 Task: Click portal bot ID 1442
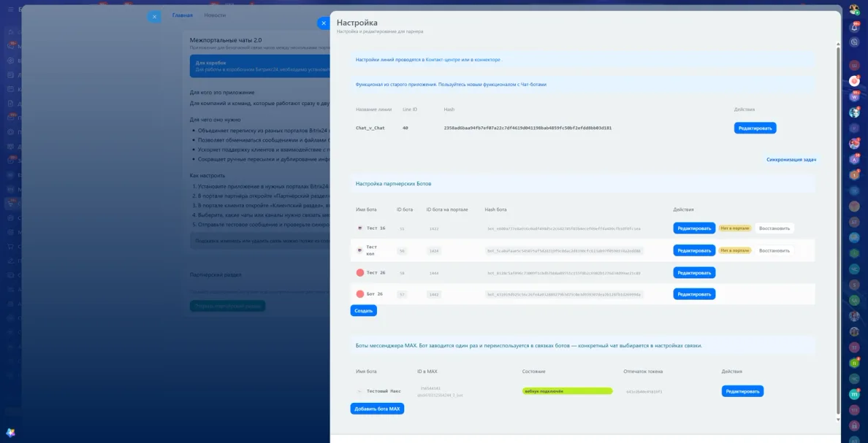tap(434, 294)
